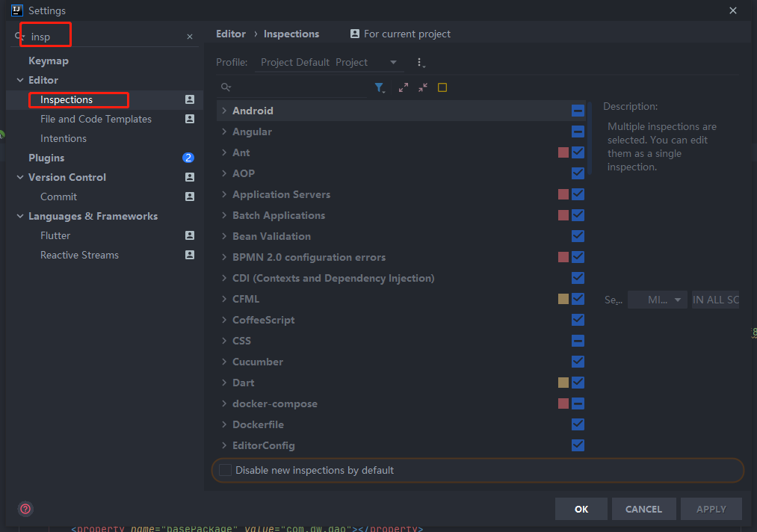Uncheck the Dockerfile inspections checkbox
The width and height of the screenshot is (757, 532).
point(578,424)
